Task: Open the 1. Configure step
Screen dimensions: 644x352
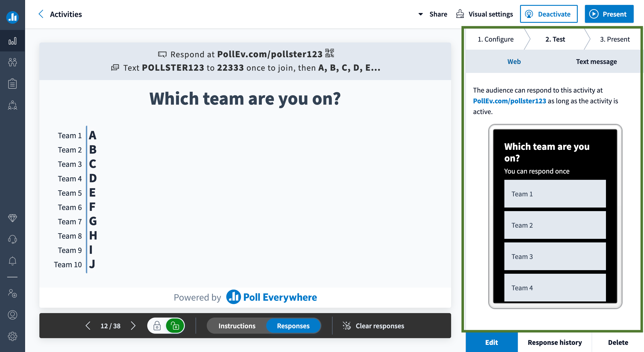Action: (x=495, y=39)
